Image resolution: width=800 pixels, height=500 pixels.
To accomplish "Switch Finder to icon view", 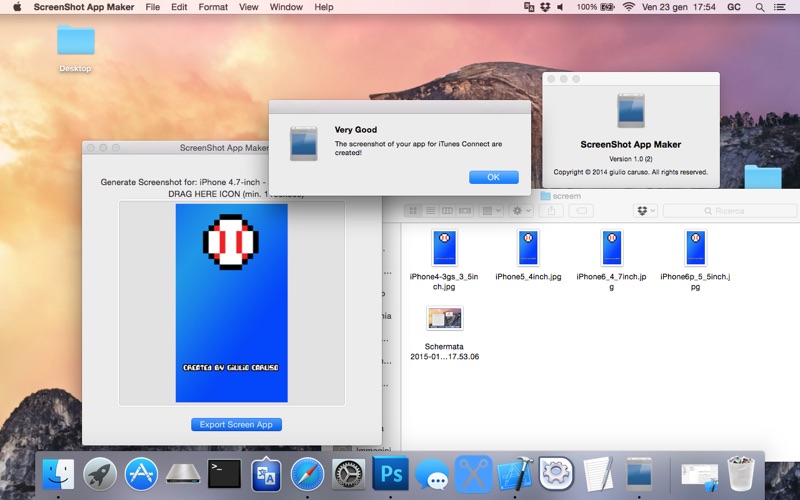I will (413, 211).
